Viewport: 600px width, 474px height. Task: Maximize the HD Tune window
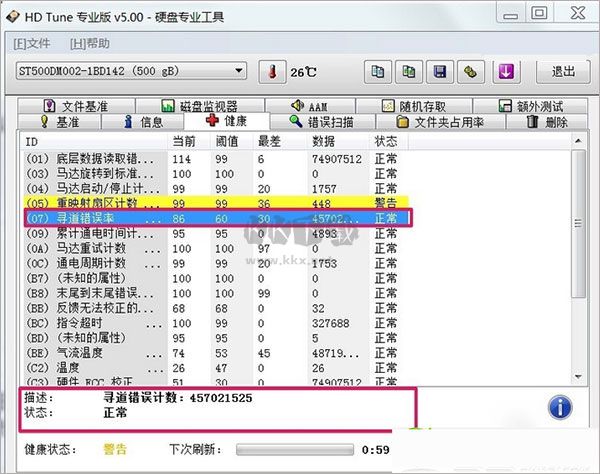pyautogui.click(x=540, y=13)
